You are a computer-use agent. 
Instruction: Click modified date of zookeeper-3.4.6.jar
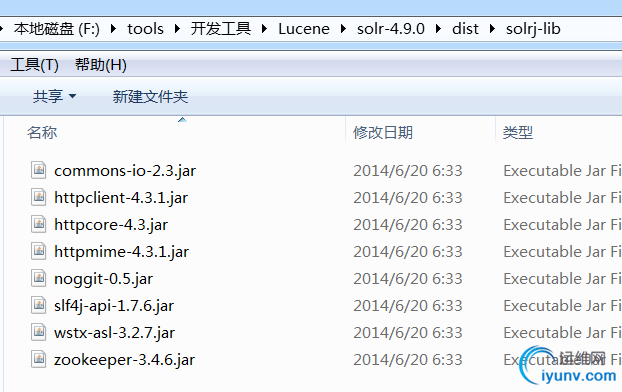point(408,359)
